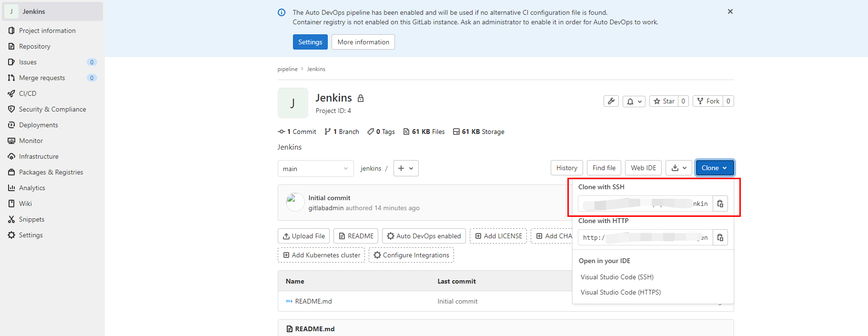The image size is (868, 336).
Task: Open the 61 KB Storage link
Action: click(x=478, y=132)
